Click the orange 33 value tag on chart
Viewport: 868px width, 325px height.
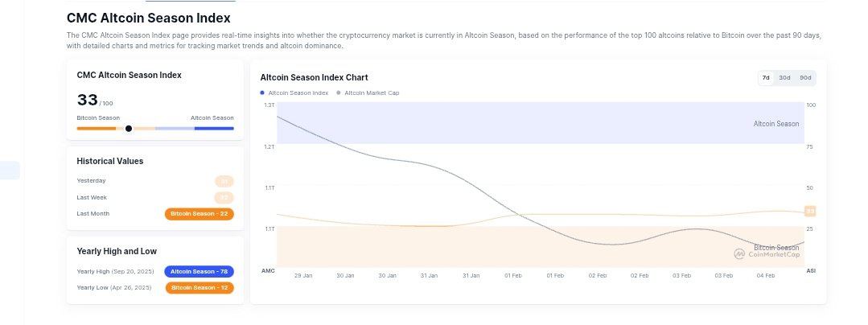810,211
